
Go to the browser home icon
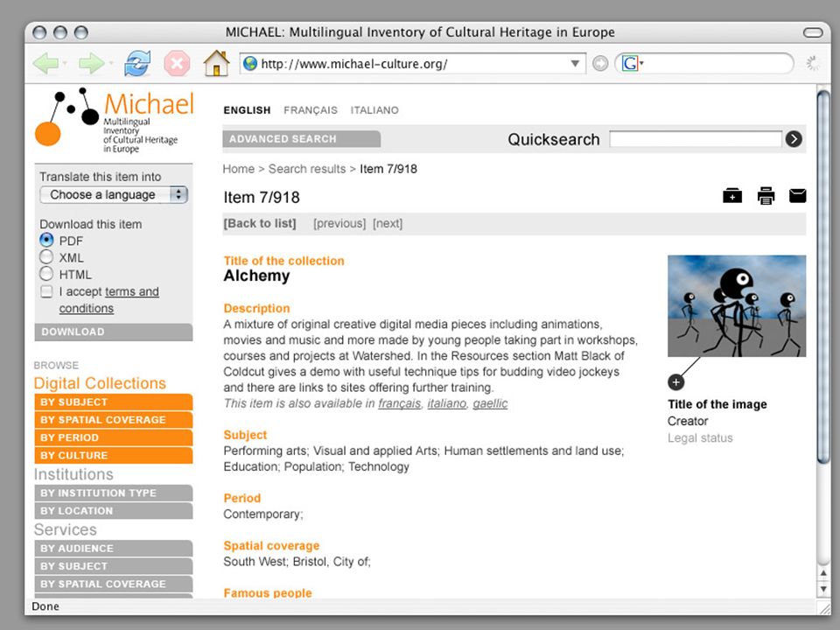pos(216,63)
